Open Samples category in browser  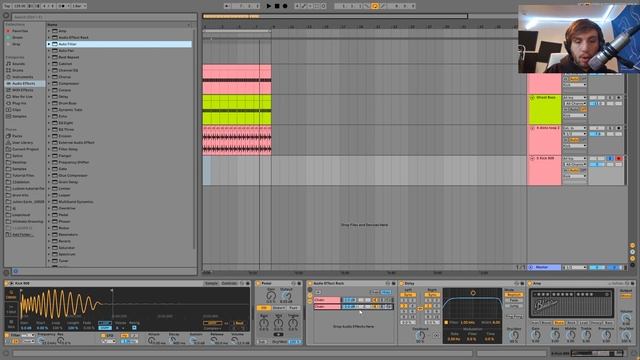tap(19, 116)
